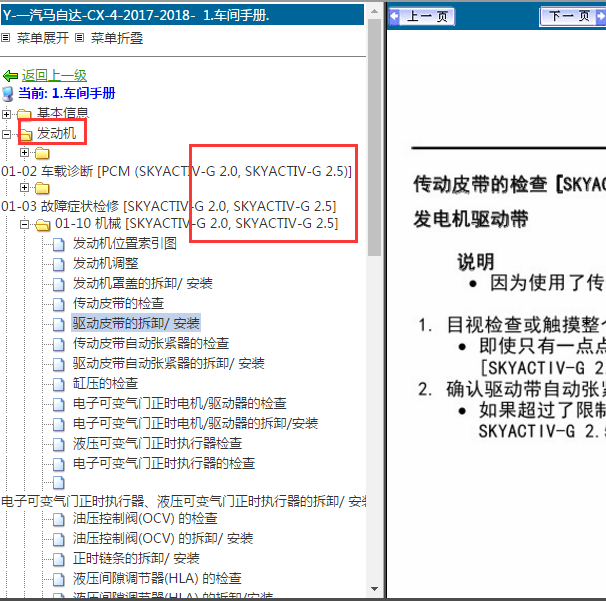Click document icon beside 液压可变气门正时执行器检查
This screenshot has height=601, width=606.
(58, 445)
